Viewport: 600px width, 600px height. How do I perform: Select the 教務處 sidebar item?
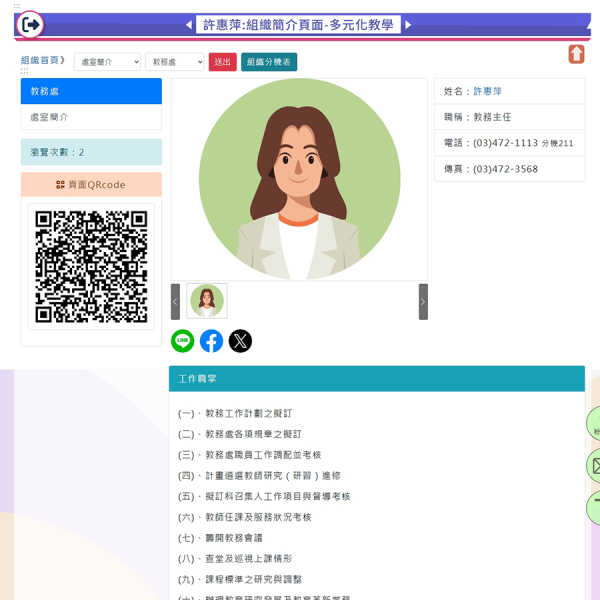click(x=91, y=91)
